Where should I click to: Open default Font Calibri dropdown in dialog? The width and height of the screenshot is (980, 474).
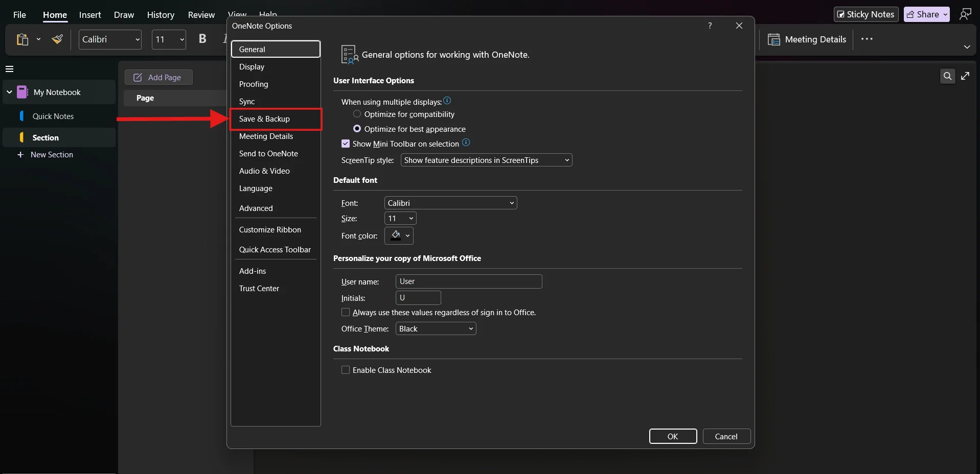tap(450, 203)
